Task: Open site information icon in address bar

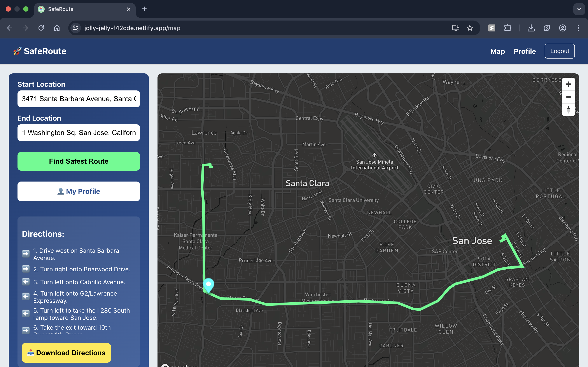Action: pos(75,28)
